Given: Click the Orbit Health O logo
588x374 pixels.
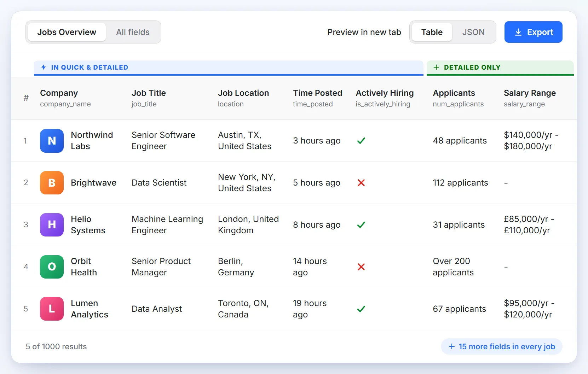Looking at the screenshot, I should click(52, 267).
